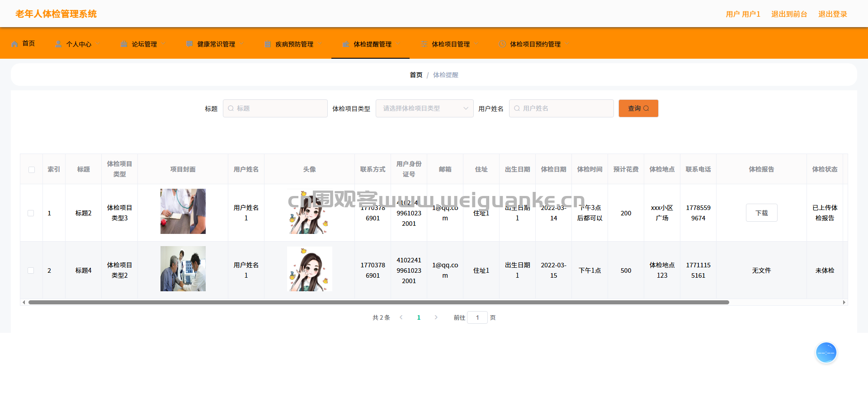Expand the 论坛管理 menu chevron
Image resolution: width=868 pixels, height=415 pixels.
tap(164, 44)
